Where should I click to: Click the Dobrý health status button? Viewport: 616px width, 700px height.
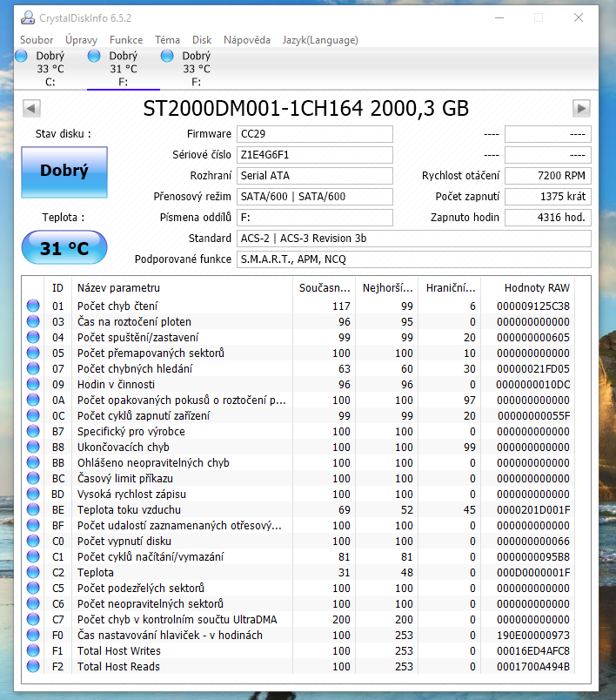[x=64, y=172]
